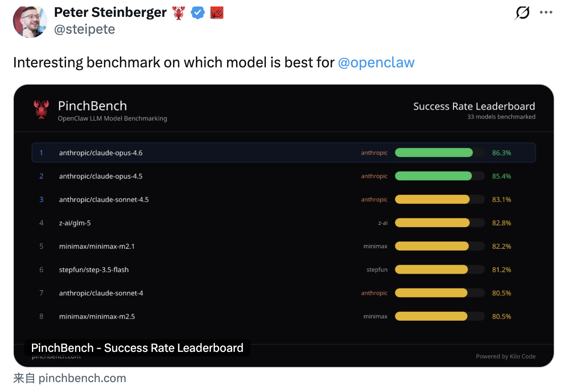The image size is (568, 392).
Task: Click the Powered by Kilo Code text
Action: 505,357
